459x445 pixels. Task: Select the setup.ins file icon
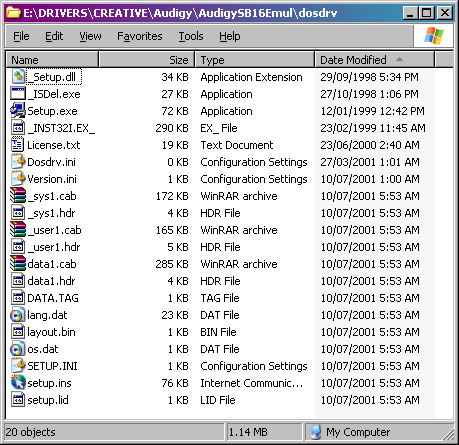(x=18, y=383)
